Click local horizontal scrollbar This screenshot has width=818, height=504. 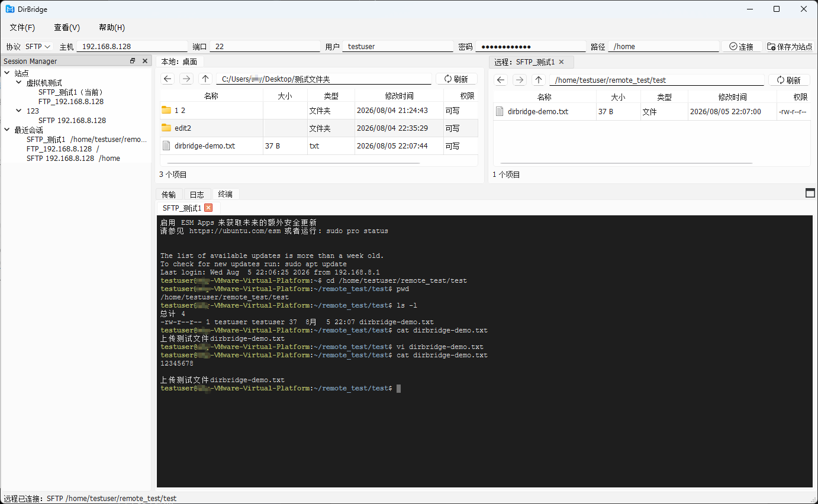[294, 163]
